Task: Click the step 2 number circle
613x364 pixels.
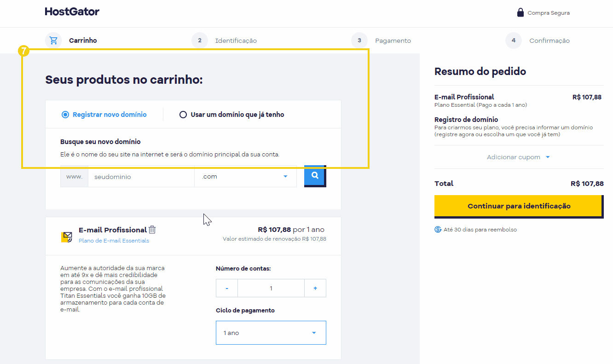Action: pos(199,40)
